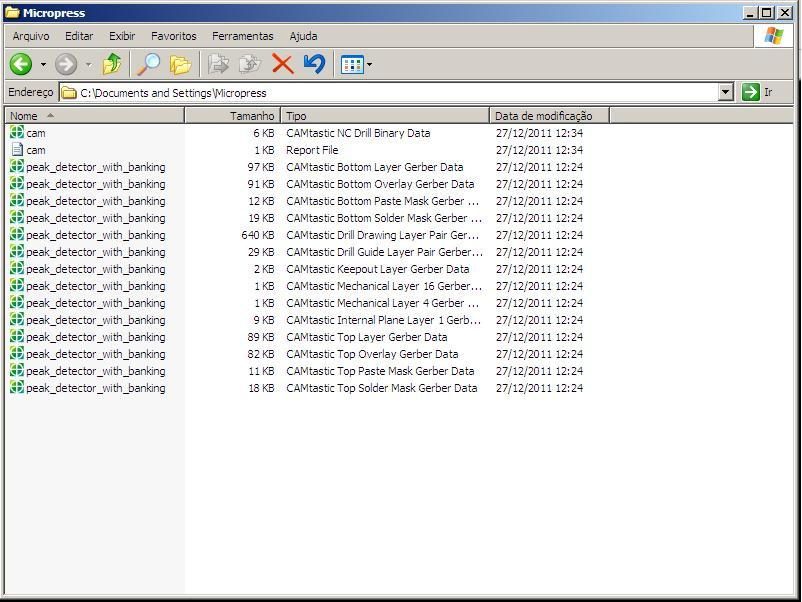Open the Arquivo menu
The width and height of the screenshot is (802, 602).
tap(31, 36)
